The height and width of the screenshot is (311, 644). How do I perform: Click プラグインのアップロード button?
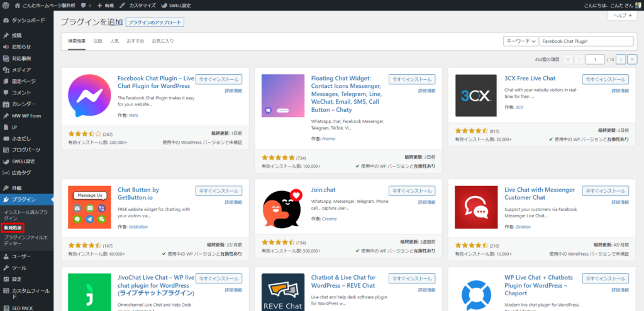click(x=155, y=23)
